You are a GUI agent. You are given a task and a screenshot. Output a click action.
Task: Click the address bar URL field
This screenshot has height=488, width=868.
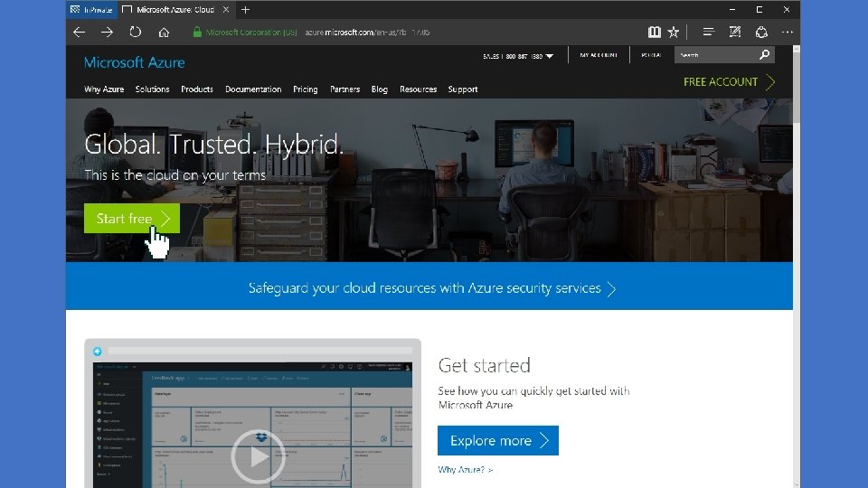point(367,33)
